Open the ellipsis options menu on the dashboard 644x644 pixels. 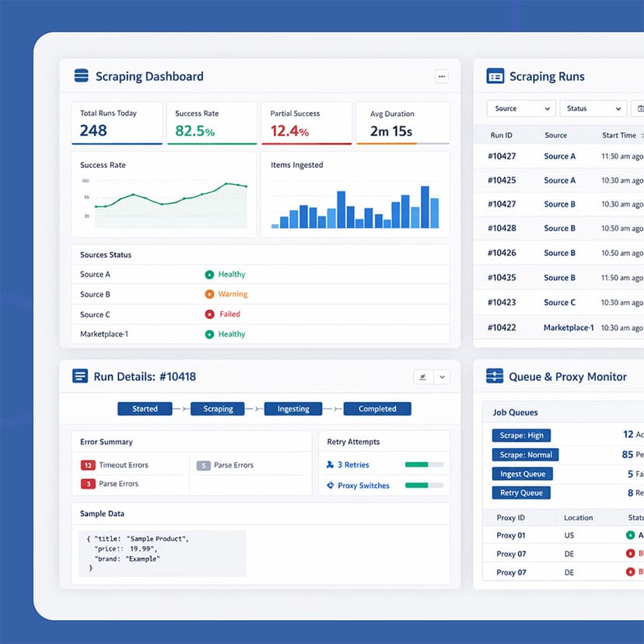442,76
